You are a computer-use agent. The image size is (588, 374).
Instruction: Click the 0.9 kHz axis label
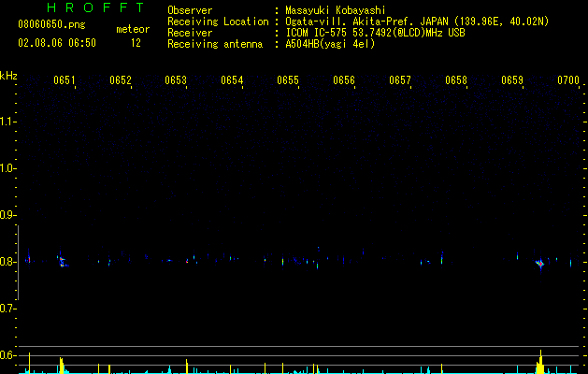7,215
